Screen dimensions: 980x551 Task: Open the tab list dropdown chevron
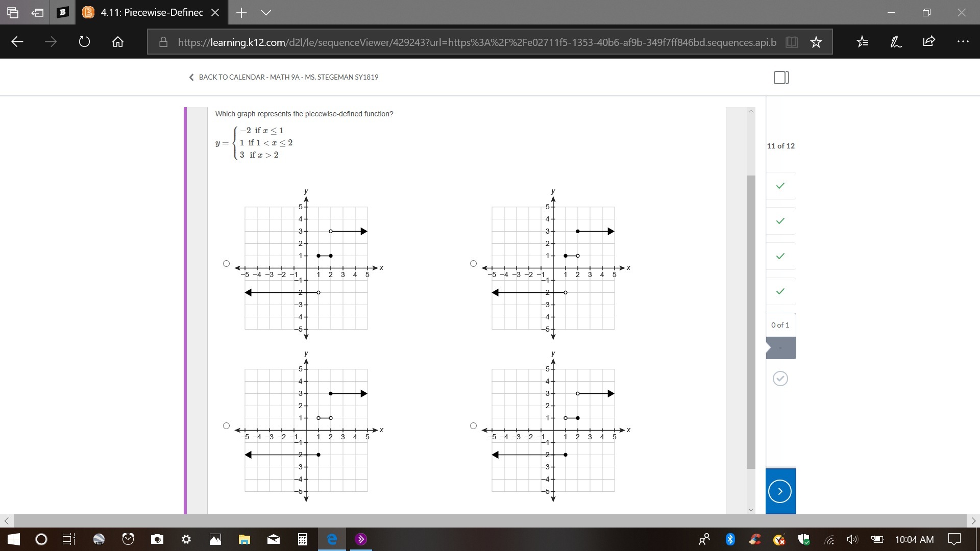pos(266,13)
